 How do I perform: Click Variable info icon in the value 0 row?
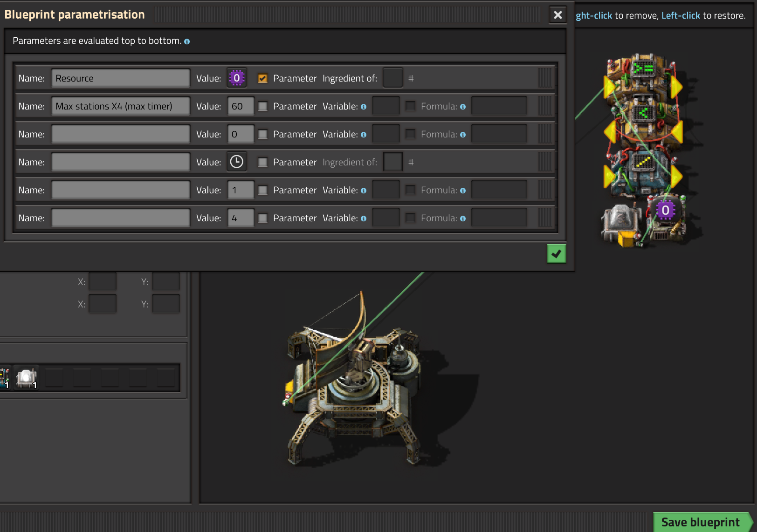point(364,135)
